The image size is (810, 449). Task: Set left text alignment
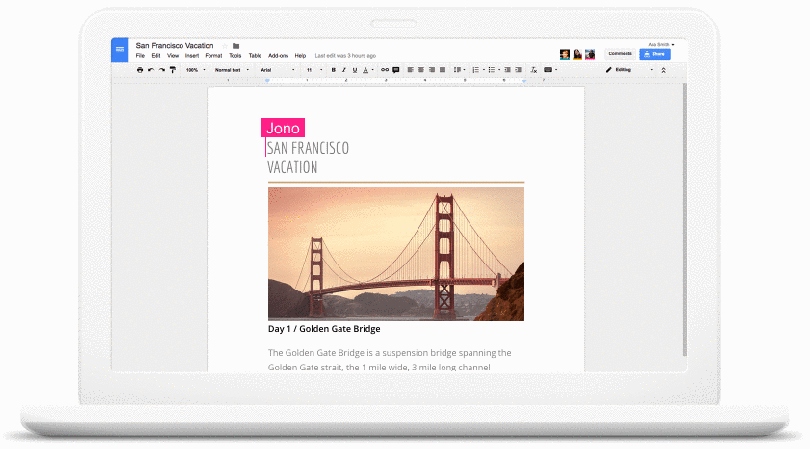pos(410,70)
